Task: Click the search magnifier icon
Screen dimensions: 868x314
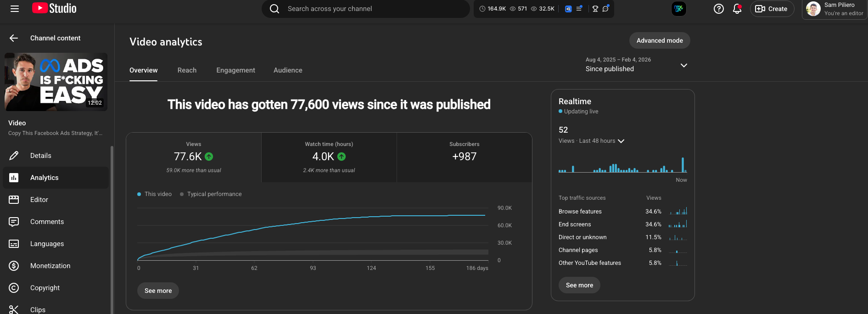Action: [274, 9]
